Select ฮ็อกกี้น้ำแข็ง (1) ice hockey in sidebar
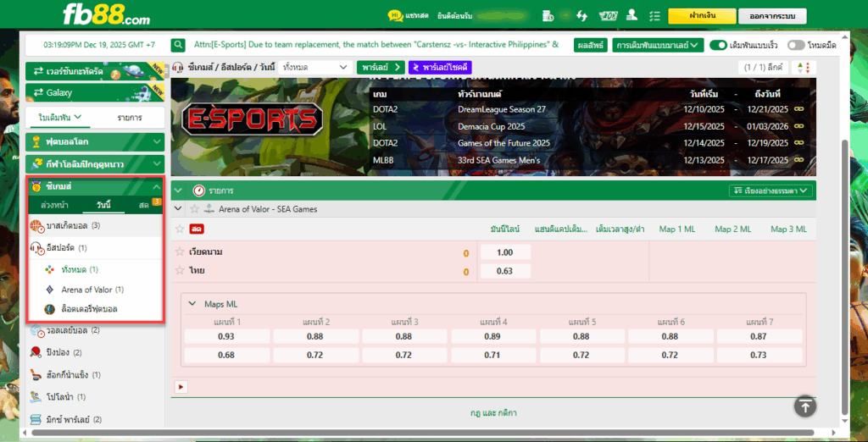 pyautogui.click(x=95, y=374)
